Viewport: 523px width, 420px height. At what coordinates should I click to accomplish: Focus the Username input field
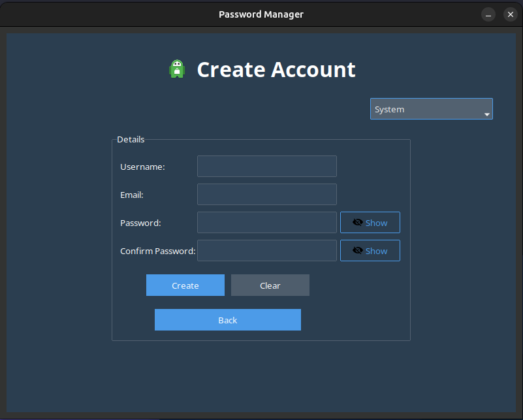[267, 167]
